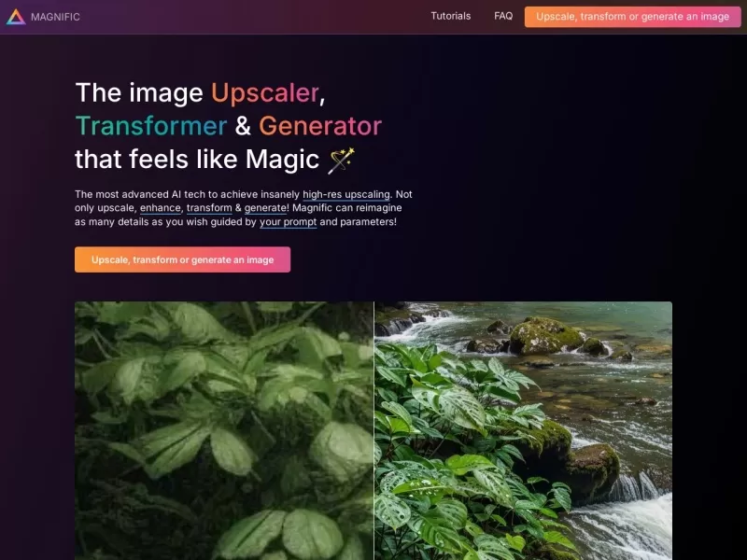Click the teal Transformer heading word

[151, 126]
